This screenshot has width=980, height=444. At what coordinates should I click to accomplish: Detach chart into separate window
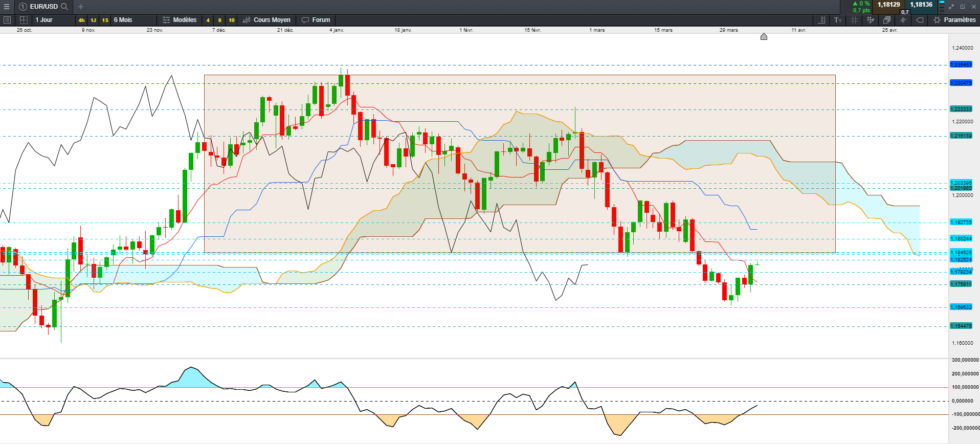click(x=963, y=7)
